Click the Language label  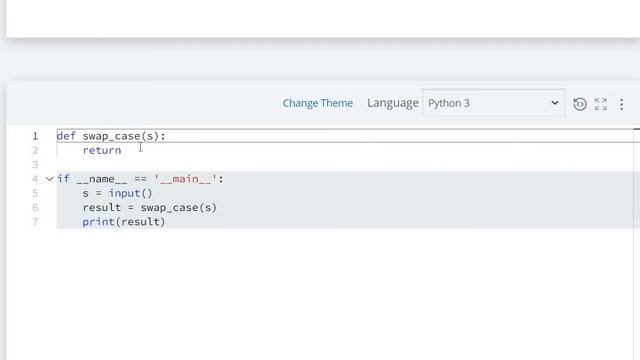pos(393,103)
